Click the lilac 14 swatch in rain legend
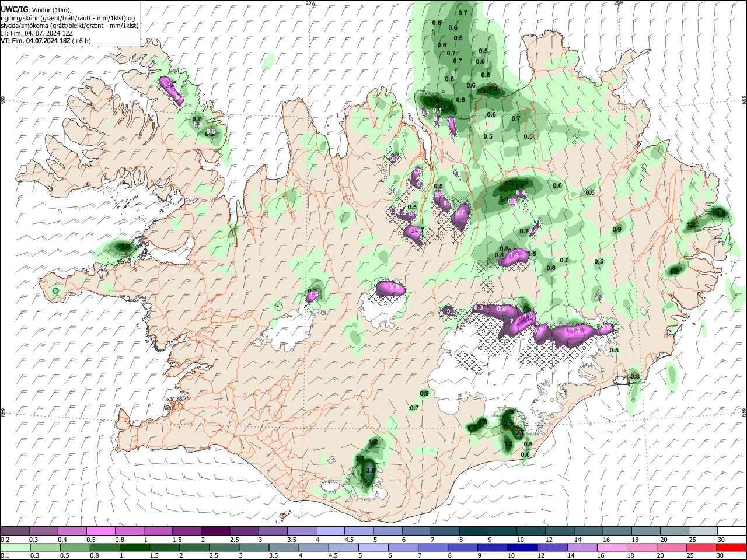 [x=581, y=547]
